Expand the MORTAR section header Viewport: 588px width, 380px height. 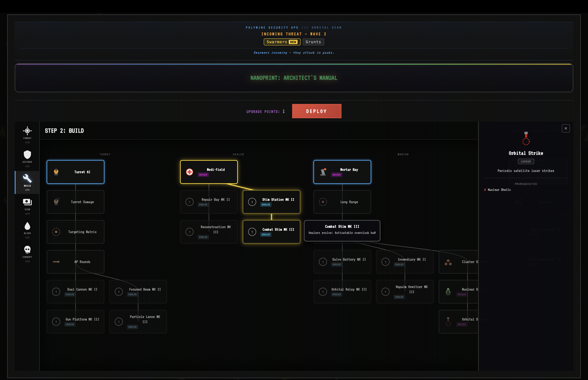click(403, 154)
